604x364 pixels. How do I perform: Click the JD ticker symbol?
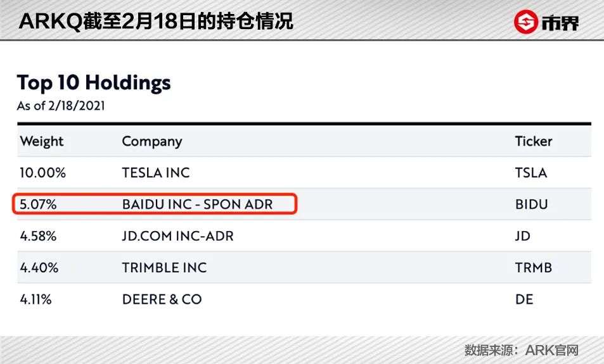[523, 236]
